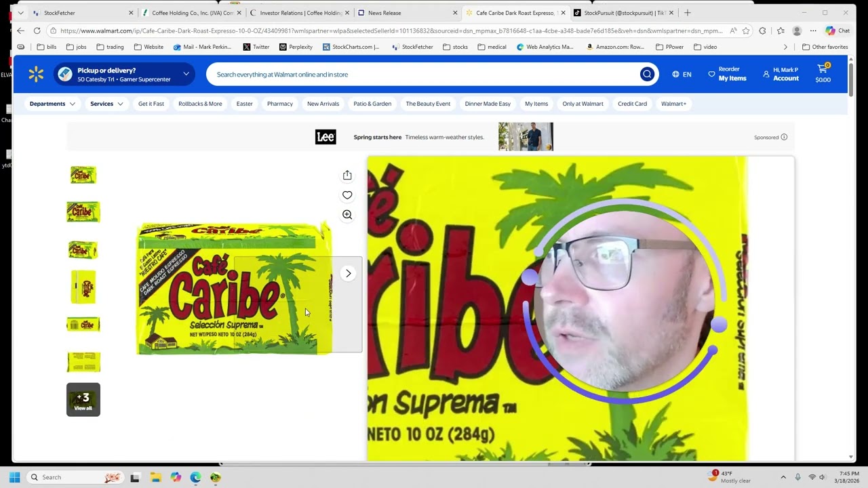The image size is (868, 488).
Task: Open browser settings and more menu
Action: tap(813, 30)
